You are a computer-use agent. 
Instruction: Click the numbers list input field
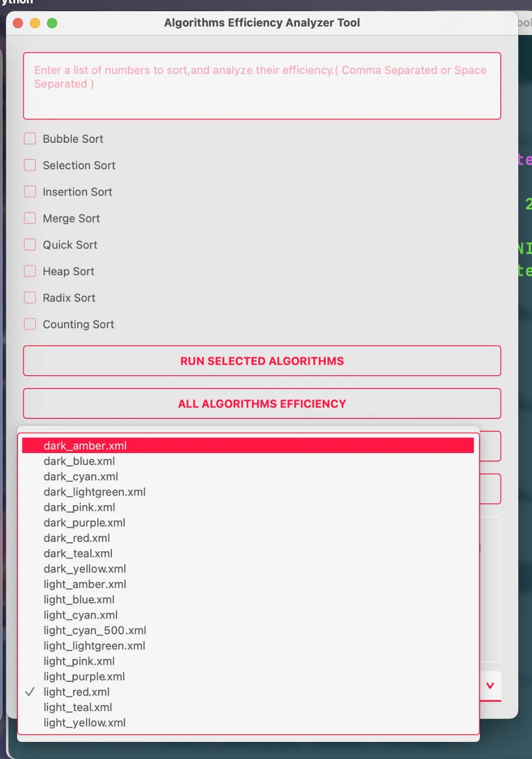(262, 86)
